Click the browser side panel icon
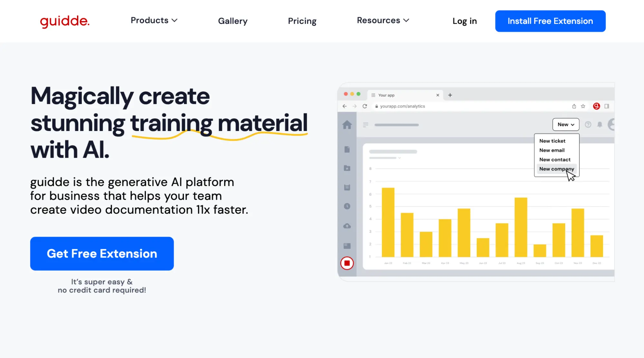Image resolution: width=644 pixels, height=358 pixels. click(x=607, y=106)
